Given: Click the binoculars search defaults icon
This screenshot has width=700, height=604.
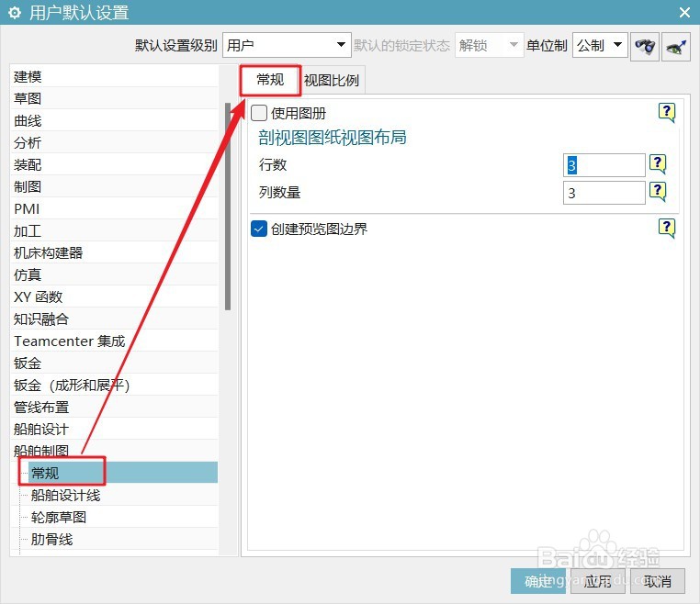Looking at the screenshot, I should coord(645,47).
